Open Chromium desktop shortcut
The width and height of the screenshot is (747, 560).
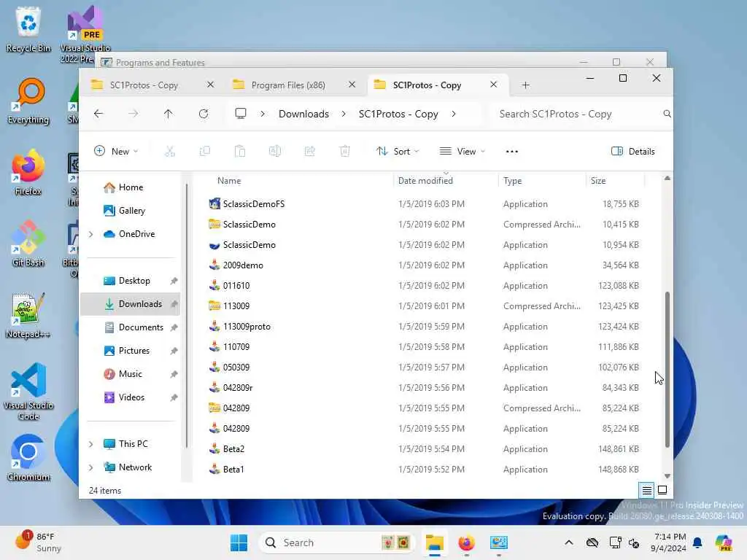(28, 459)
